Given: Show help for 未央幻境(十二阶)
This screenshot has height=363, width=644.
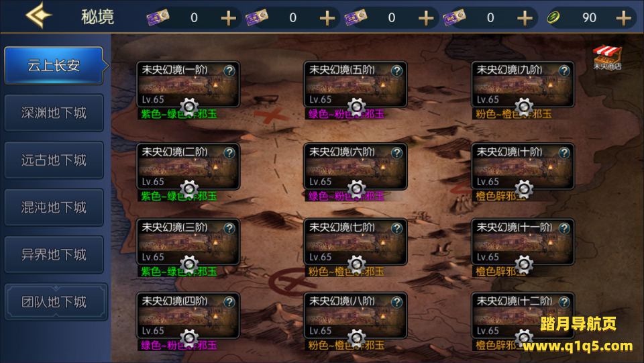Looking at the screenshot, I should 564,302.
